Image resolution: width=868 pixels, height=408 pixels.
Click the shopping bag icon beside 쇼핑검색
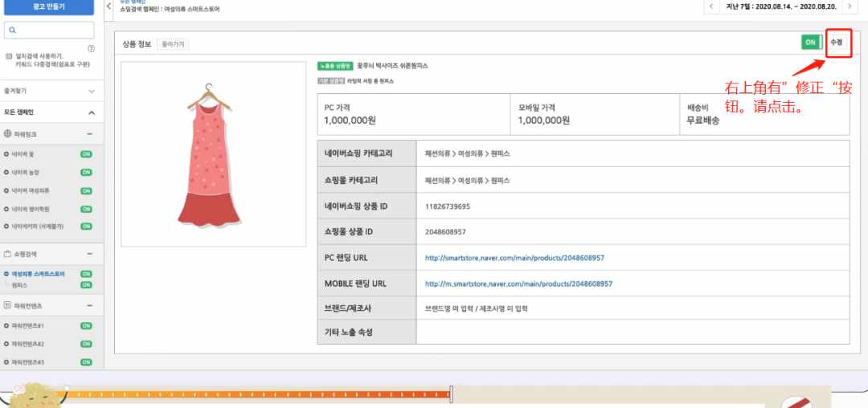8,254
